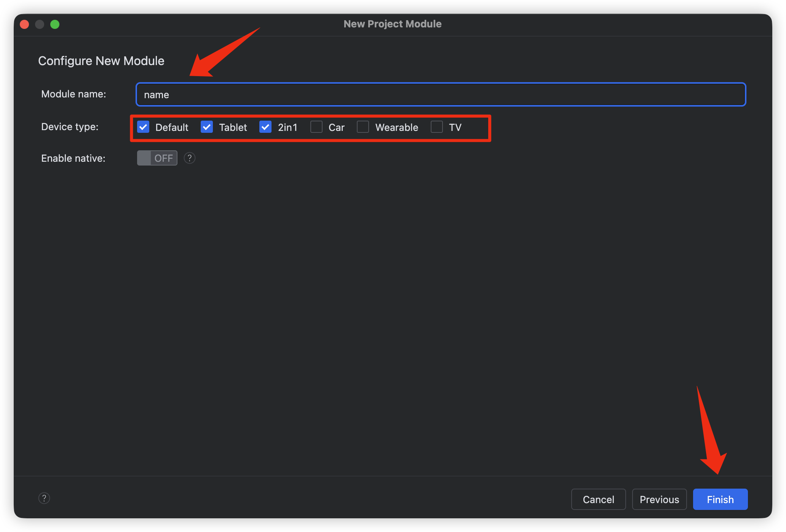
Task: Close the New Project Module window
Action: pyautogui.click(x=25, y=24)
